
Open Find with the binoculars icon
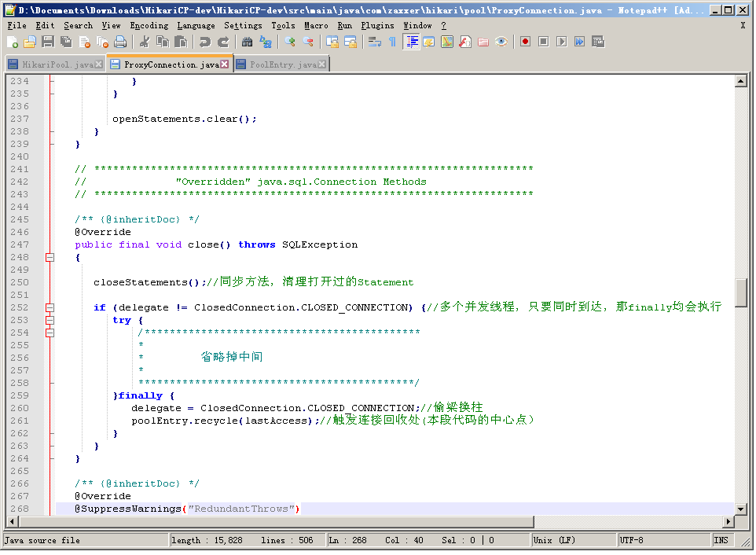[x=248, y=42]
